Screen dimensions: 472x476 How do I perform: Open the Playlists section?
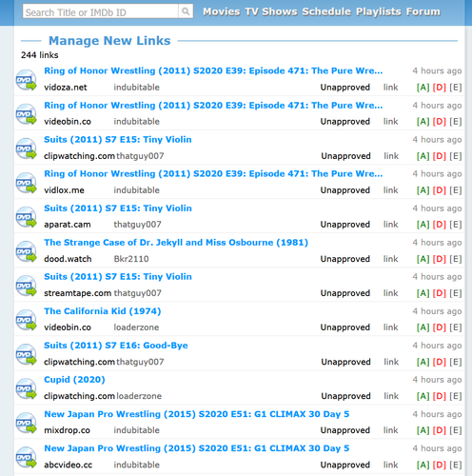(x=379, y=11)
